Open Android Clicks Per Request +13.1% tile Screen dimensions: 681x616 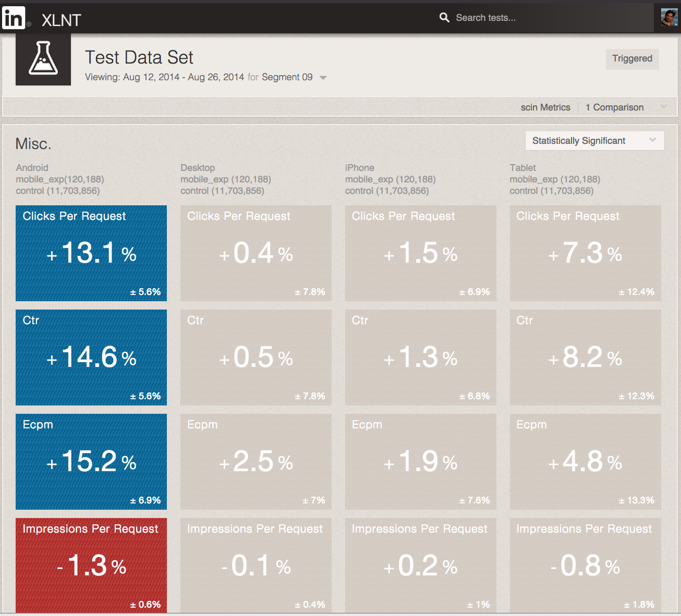tap(91, 253)
